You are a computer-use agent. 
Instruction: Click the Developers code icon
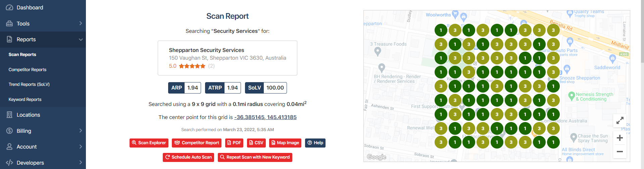click(x=9, y=163)
